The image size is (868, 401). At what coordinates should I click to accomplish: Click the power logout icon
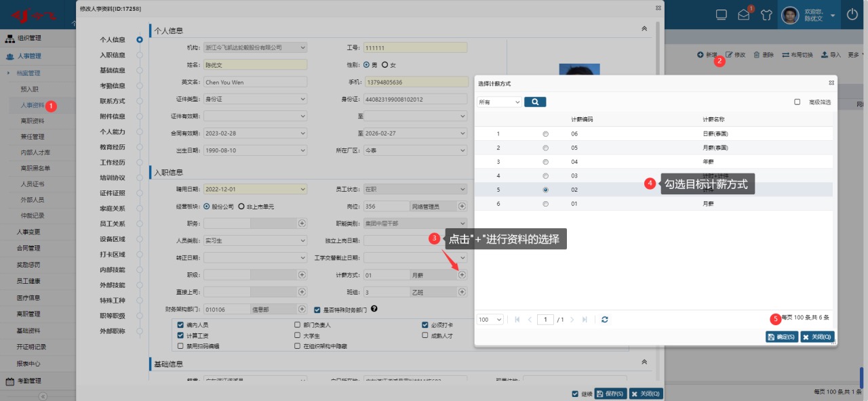coord(852,14)
